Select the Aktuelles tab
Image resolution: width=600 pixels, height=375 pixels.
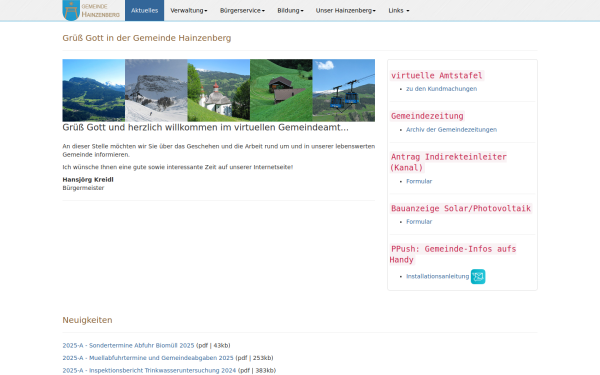coord(144,10)
